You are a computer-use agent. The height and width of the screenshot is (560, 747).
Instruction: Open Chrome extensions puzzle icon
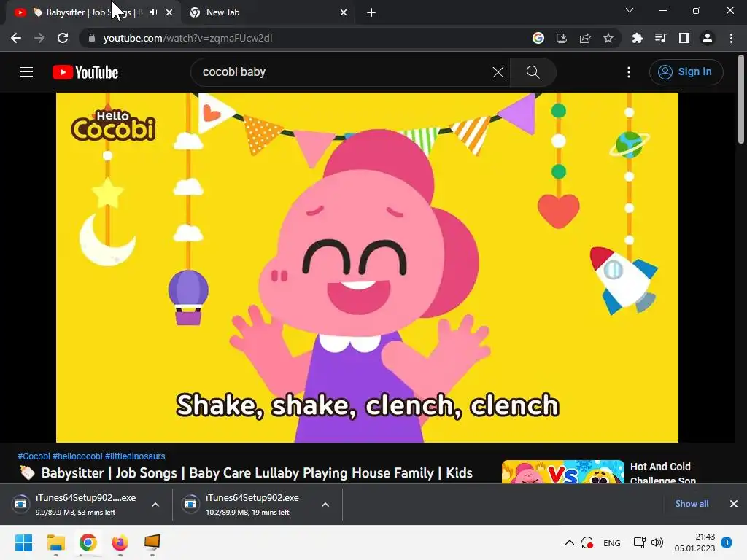pyautogui.click(x=638, y=38)
